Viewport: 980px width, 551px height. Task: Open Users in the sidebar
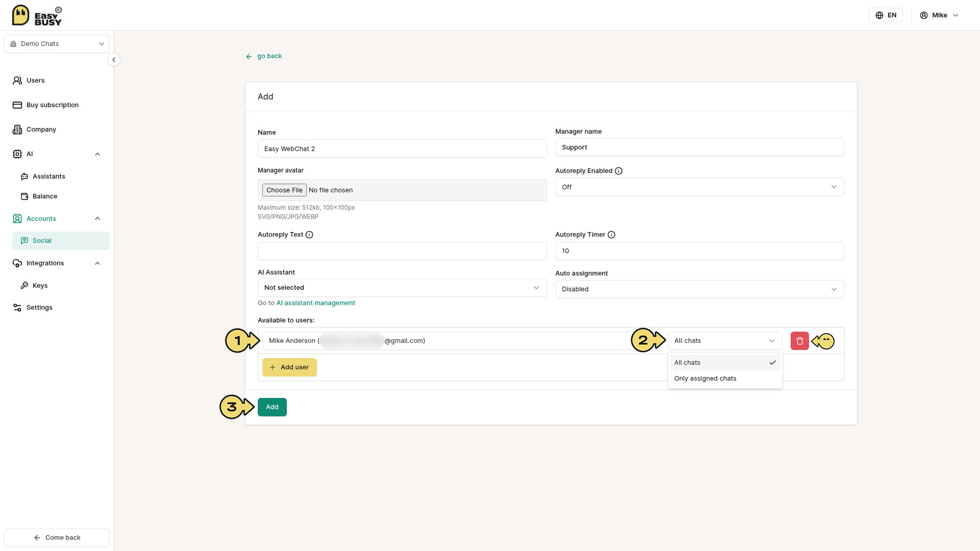(57, 81)
